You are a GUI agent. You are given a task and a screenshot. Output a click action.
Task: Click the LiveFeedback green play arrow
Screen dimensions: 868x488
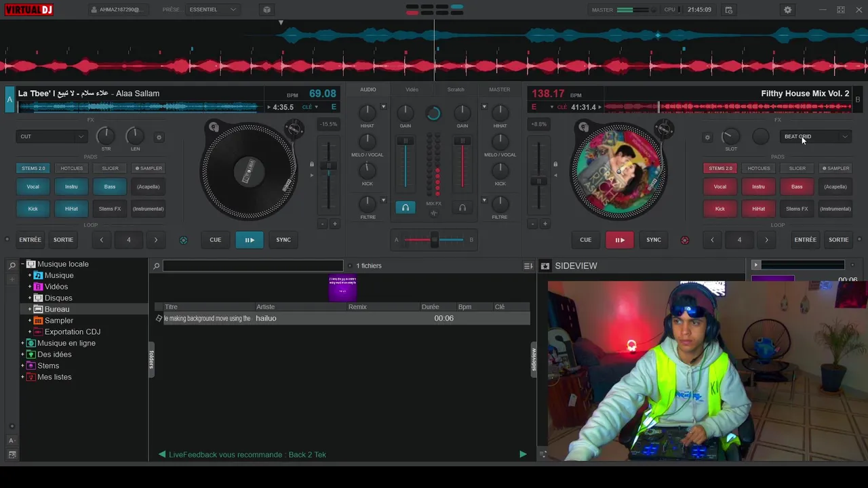523,454
